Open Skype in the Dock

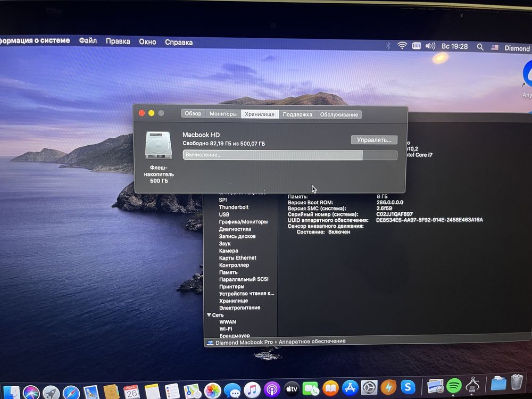pos(408,386)
